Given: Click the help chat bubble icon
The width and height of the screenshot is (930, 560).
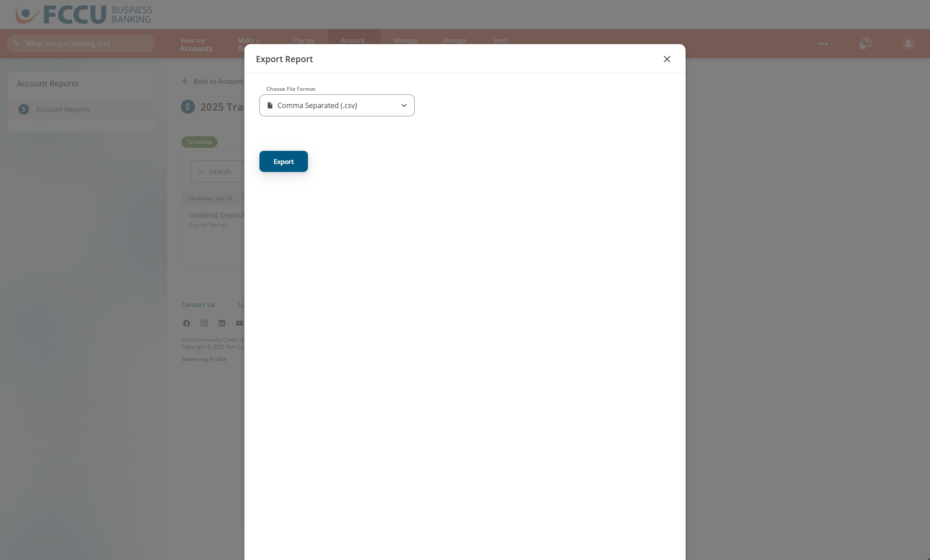Looking at the screenshot, I should 865,43.
